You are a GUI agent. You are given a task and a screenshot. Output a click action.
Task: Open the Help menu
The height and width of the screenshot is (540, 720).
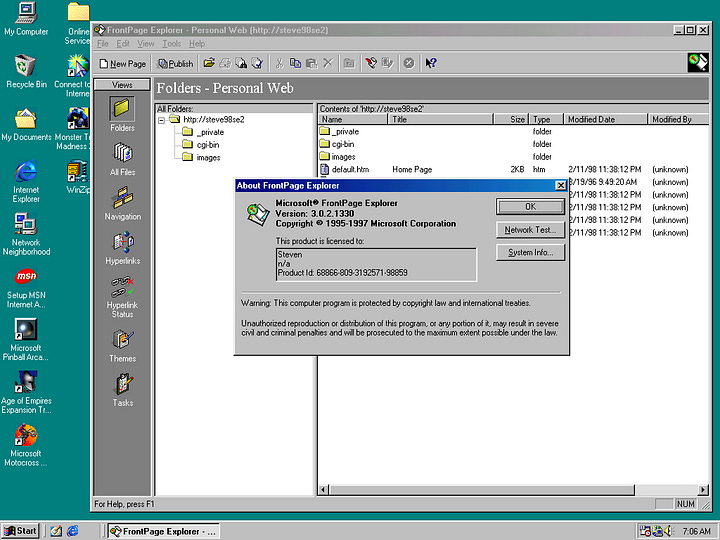(197, 44)
